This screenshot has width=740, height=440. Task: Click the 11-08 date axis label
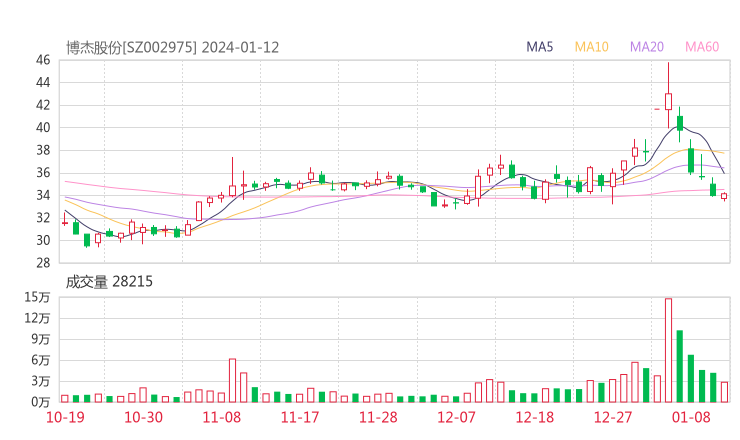coord(221,417)
